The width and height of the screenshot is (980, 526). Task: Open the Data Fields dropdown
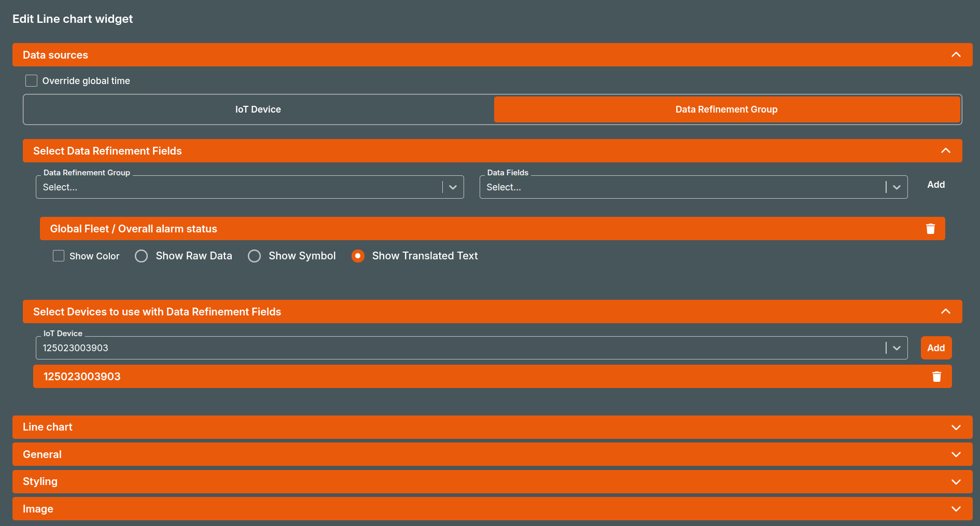tap(694, 187)
